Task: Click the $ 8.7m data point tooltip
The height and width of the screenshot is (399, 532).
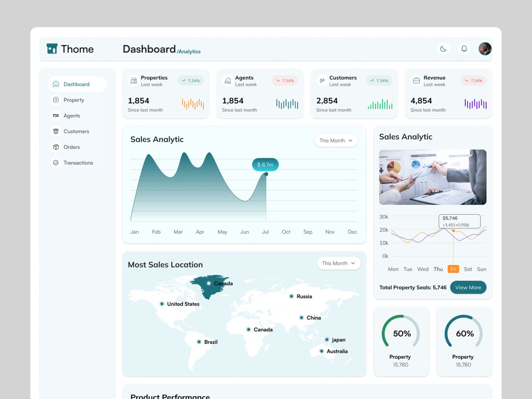Action: tap(265, 165)
